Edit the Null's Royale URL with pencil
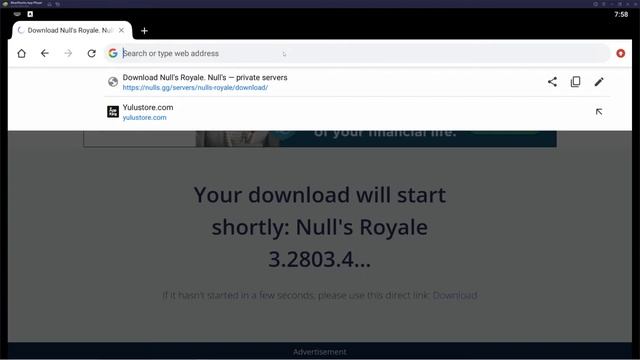Screen dimensions: 640x360 599,82
